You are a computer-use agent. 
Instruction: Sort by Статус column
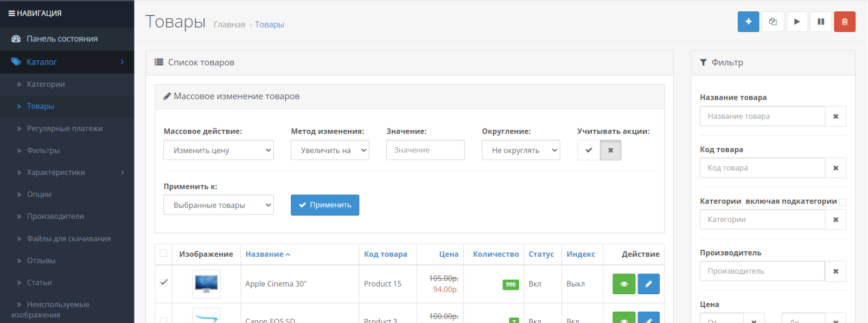coord(541,254)
